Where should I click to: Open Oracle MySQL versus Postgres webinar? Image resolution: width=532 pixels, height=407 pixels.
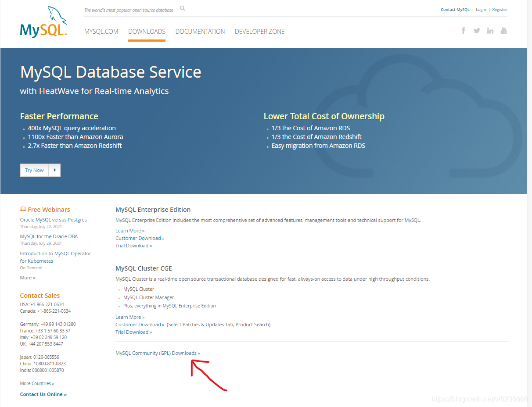click(54, 220)
